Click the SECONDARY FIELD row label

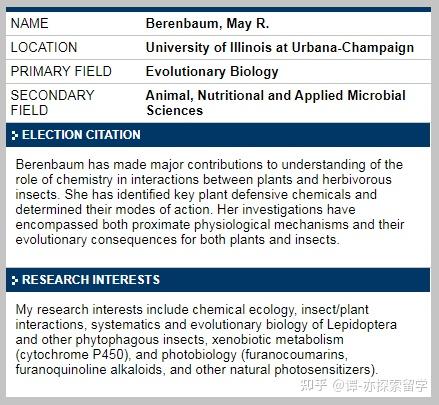point(53,103)
